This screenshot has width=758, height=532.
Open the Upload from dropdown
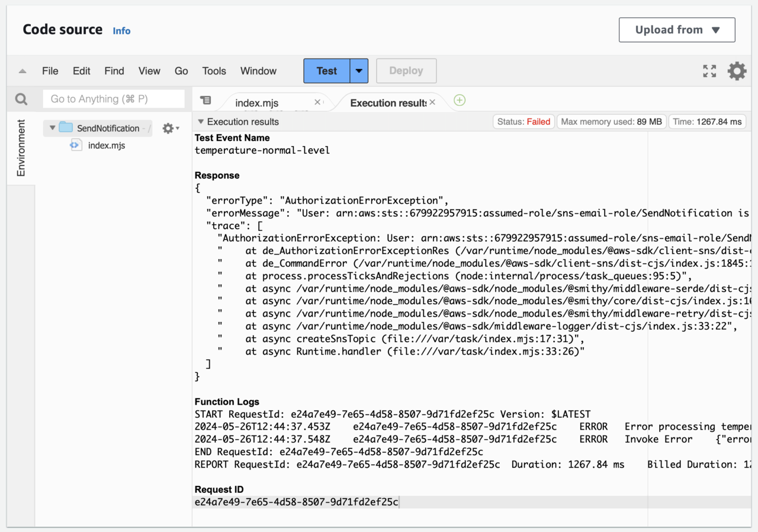(677, 30)
